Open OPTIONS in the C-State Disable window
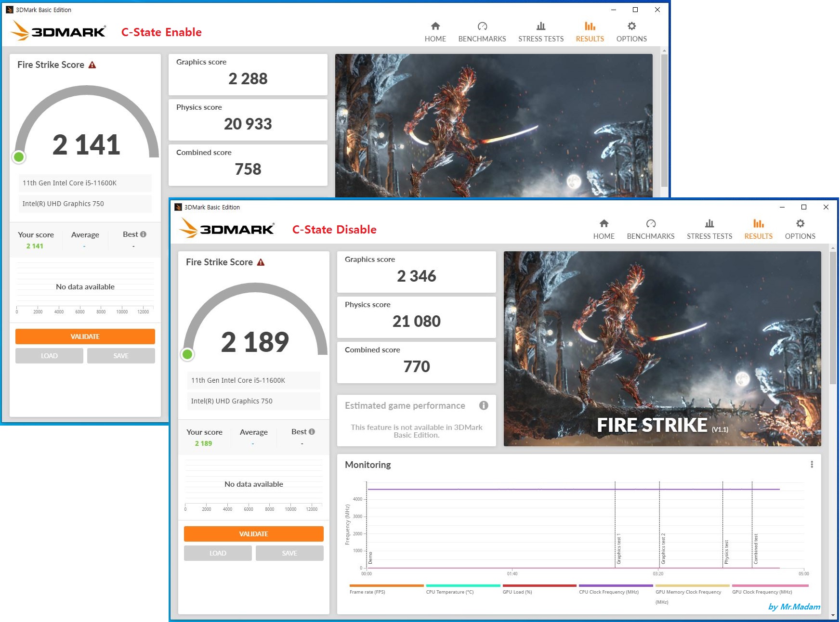This screenshot has height=622, width=840. tap(800, 229)
